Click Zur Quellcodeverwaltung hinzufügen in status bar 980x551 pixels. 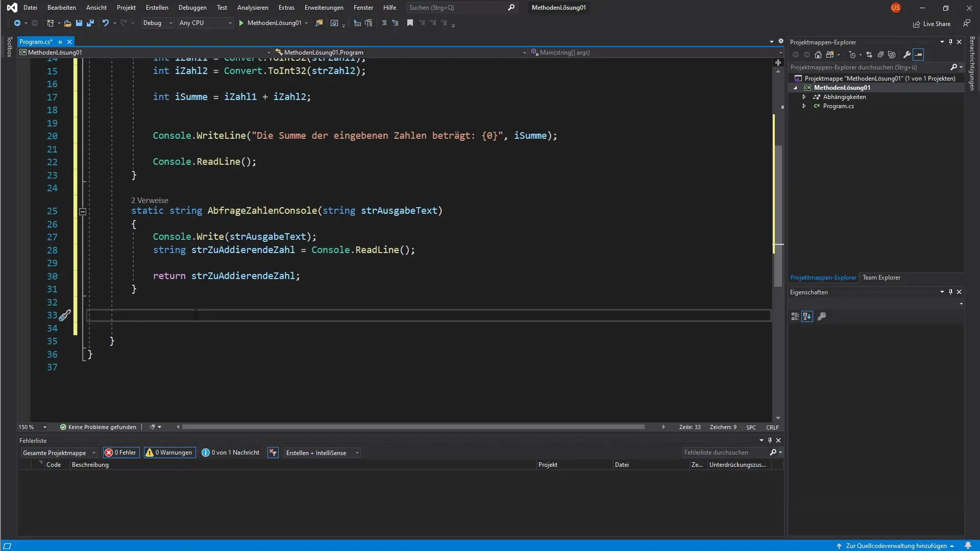coord(896,545)
